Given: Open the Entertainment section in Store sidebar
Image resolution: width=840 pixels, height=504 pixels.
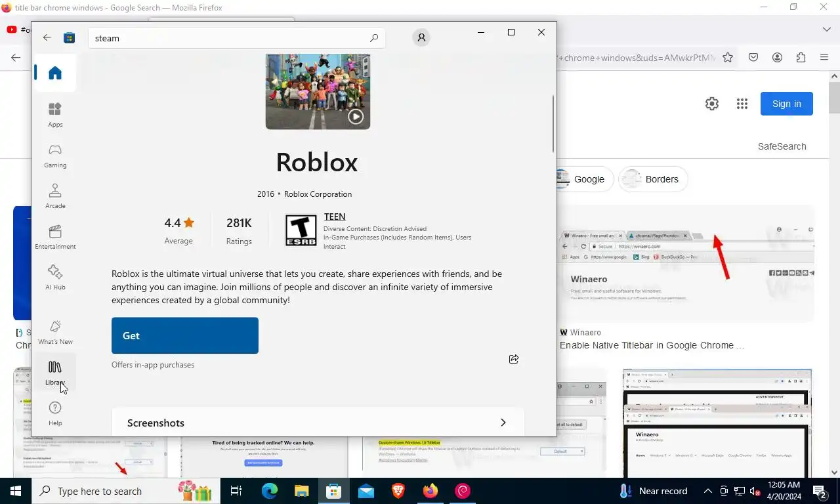Looking at the screenshot, I should (55, 237).
